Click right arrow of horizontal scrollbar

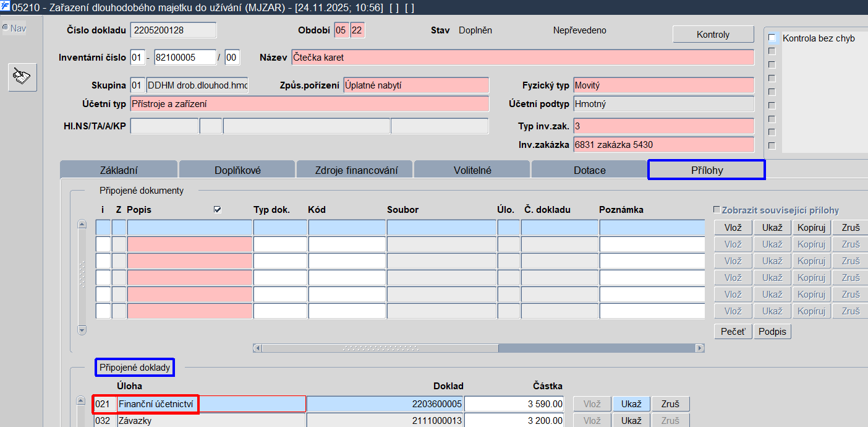pos(700,348)
